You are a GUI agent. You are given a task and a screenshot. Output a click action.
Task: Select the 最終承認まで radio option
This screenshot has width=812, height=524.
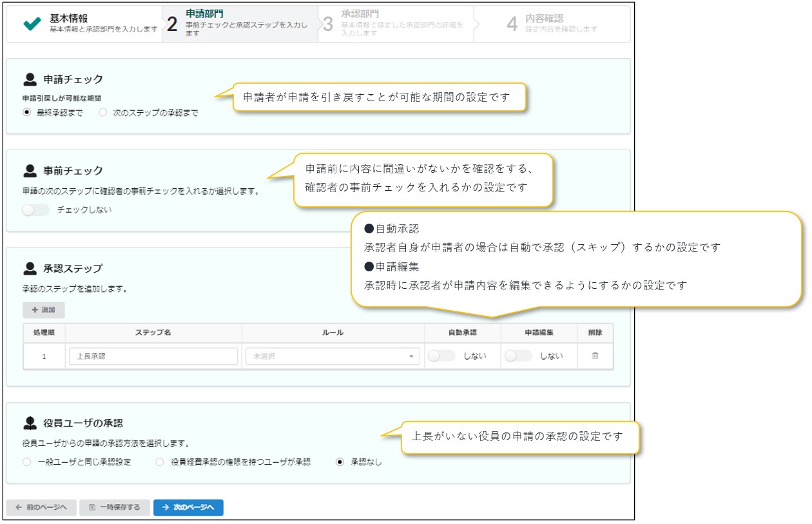(x=26, y=113)
